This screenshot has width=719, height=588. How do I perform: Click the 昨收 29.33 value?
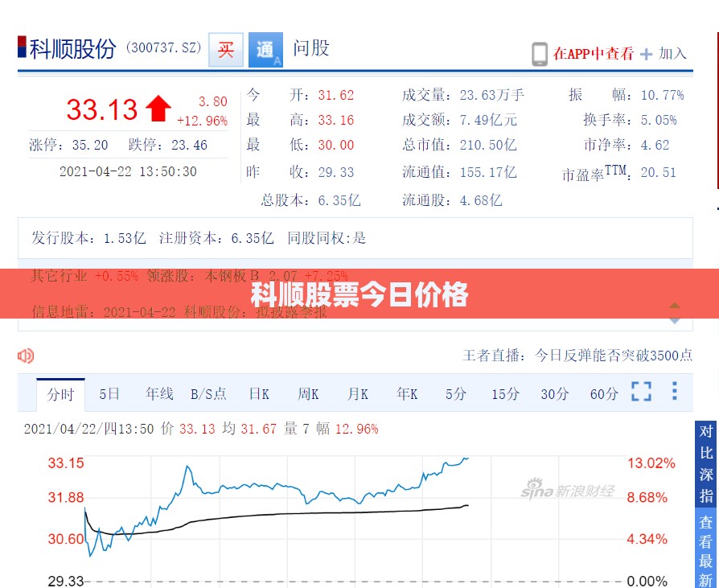pyautogui.click(x=336, y=172)
